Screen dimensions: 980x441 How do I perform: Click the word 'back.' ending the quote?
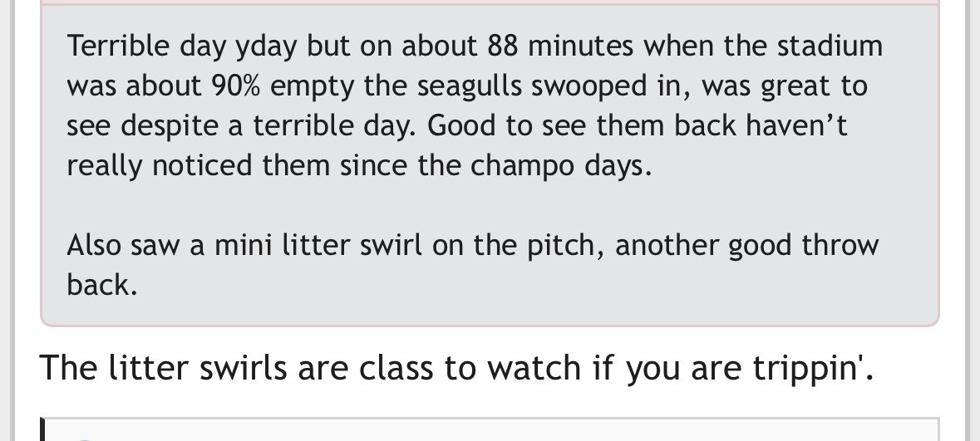click(x=101, y=285)
